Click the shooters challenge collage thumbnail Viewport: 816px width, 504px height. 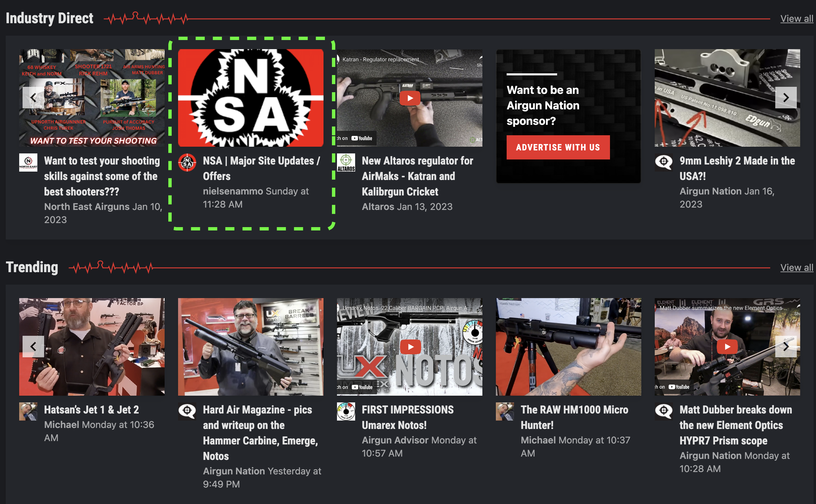pyautogui.click(x=92, y=98)
